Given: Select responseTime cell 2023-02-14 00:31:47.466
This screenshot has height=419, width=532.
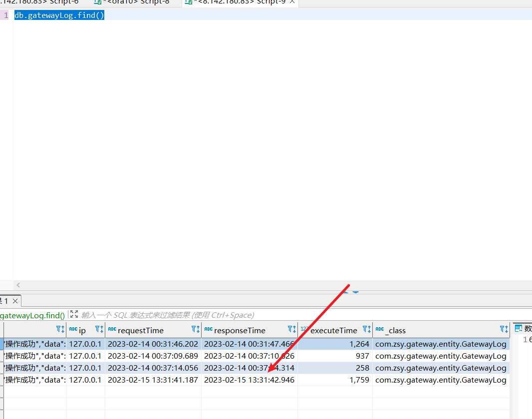Looking at the screenshot, I should click(250, 344).
